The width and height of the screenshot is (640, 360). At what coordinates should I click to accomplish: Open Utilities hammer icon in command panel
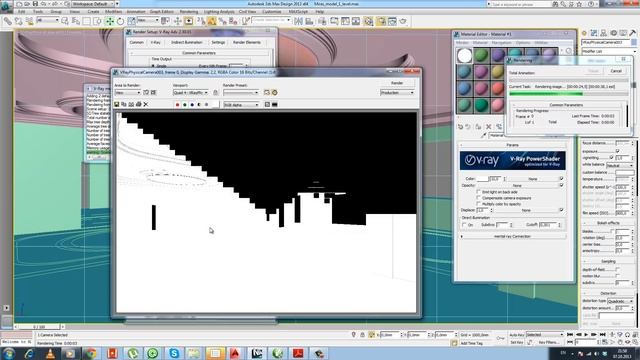(x=633, y=33)
